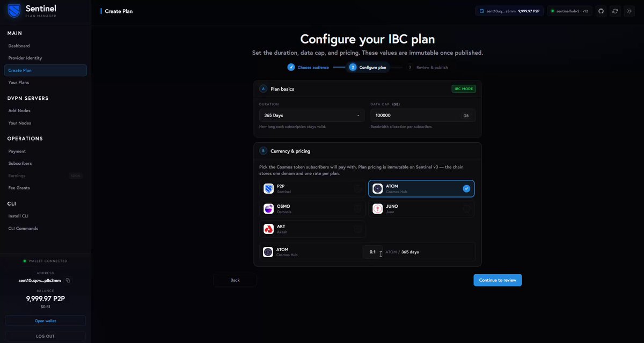Open the GitHub repository icon

tap(601, 11)
